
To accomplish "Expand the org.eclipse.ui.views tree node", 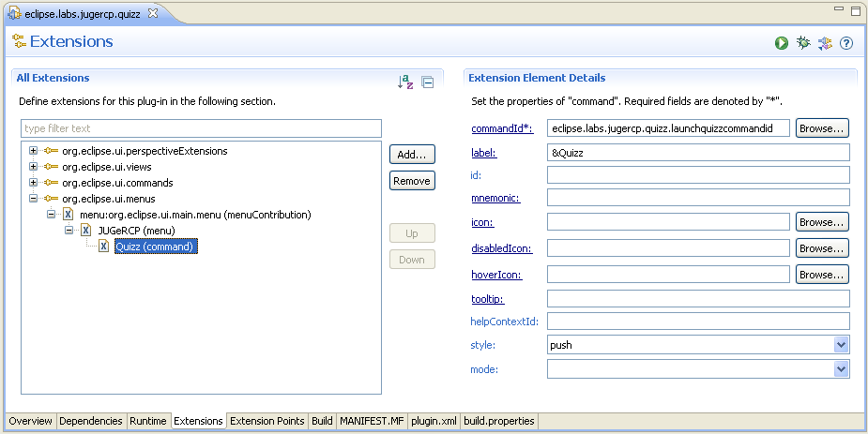I will click(x=34, y=167).
